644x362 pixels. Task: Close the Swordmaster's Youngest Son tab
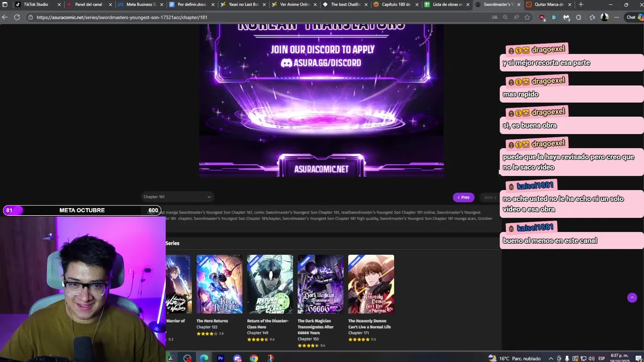tap(519, 5)
